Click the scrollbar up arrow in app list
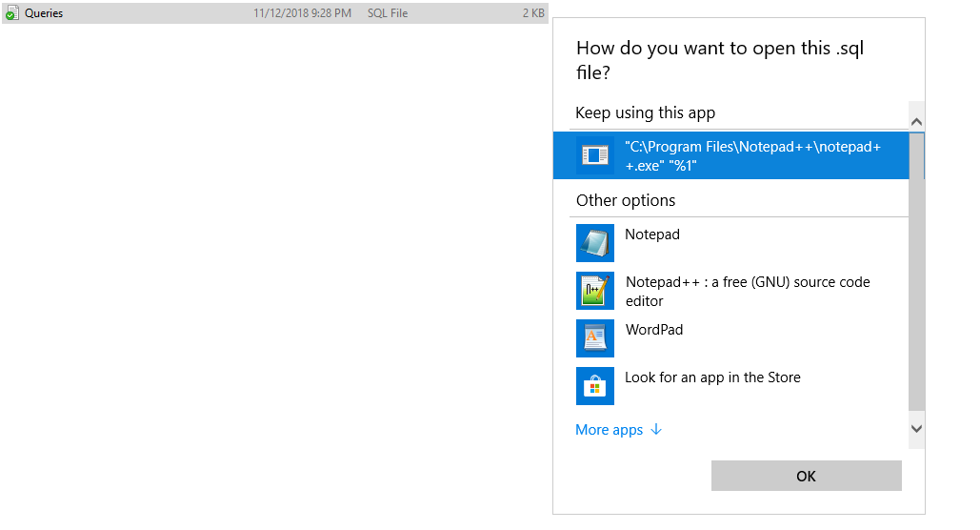Viewport: 980px width, 530px height. [x=916, y=122]
